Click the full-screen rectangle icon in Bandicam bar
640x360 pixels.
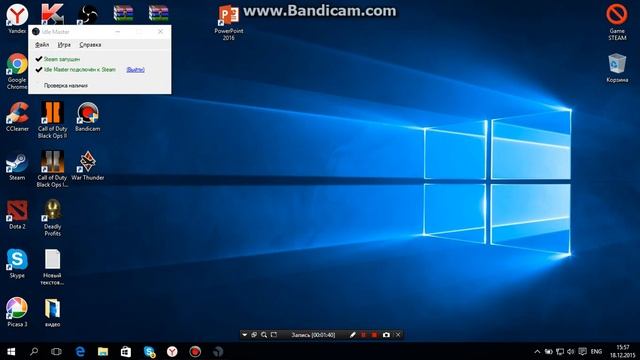(x=274, y=335)
